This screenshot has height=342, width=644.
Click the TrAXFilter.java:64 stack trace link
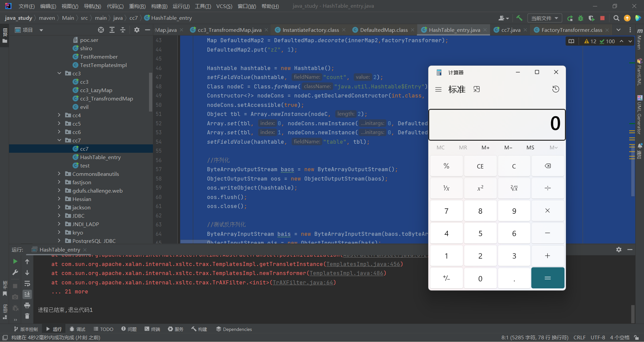(303, 282)
